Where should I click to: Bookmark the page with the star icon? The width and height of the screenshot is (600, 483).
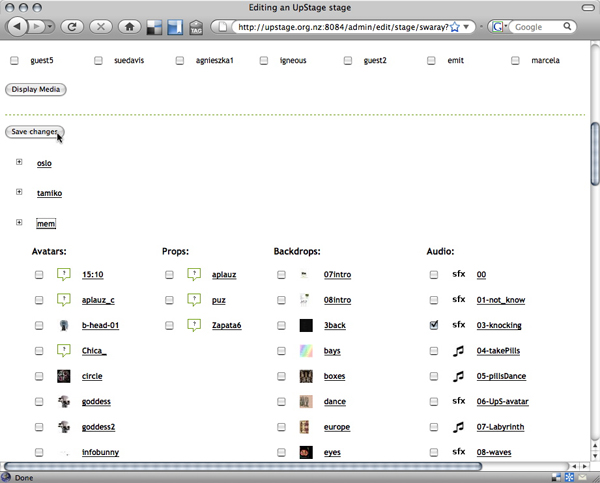455,27
